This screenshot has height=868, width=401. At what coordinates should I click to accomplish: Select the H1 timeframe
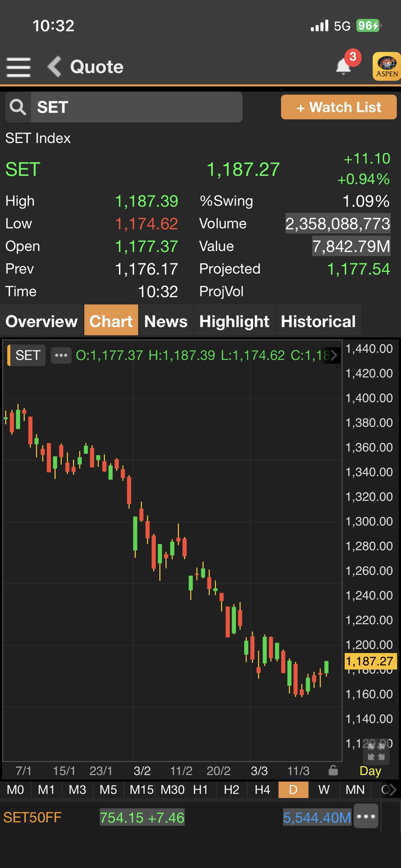pyautogui.click(x=200, y=790)
